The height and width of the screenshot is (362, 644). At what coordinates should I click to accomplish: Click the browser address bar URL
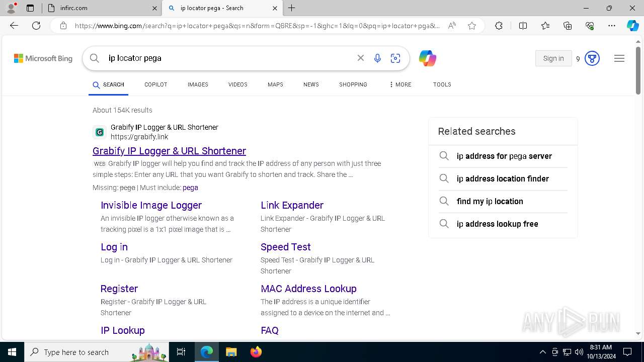[257, 26]
